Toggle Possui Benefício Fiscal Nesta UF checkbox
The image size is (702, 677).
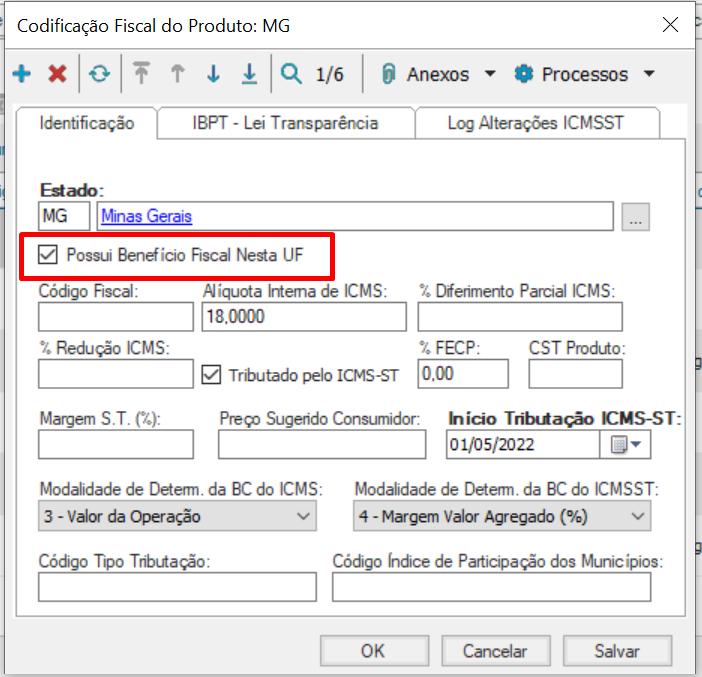pyautogui.click(x=47, y=255)
